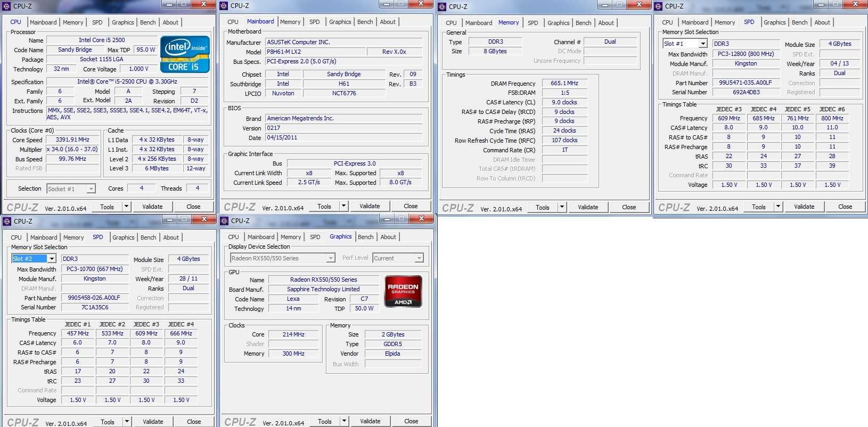Click the Row Refresh Cycle Time value 107 clocks

[x=564, y=140]
